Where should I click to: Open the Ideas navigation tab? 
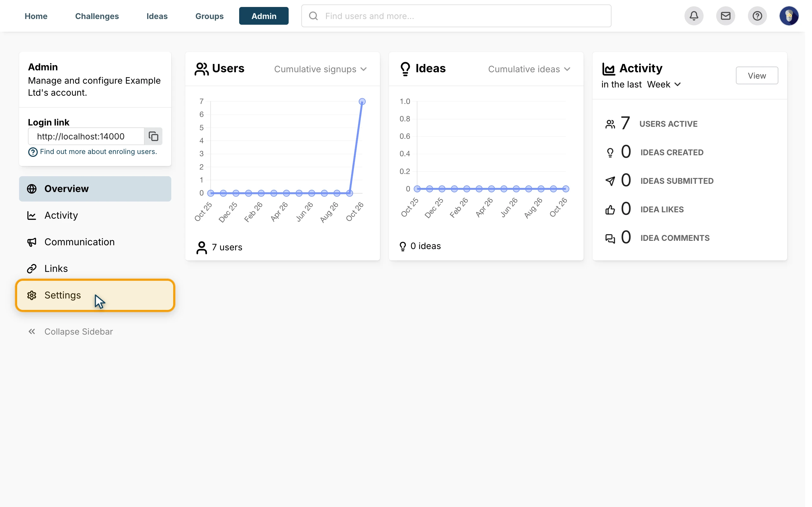click(157, 16)
